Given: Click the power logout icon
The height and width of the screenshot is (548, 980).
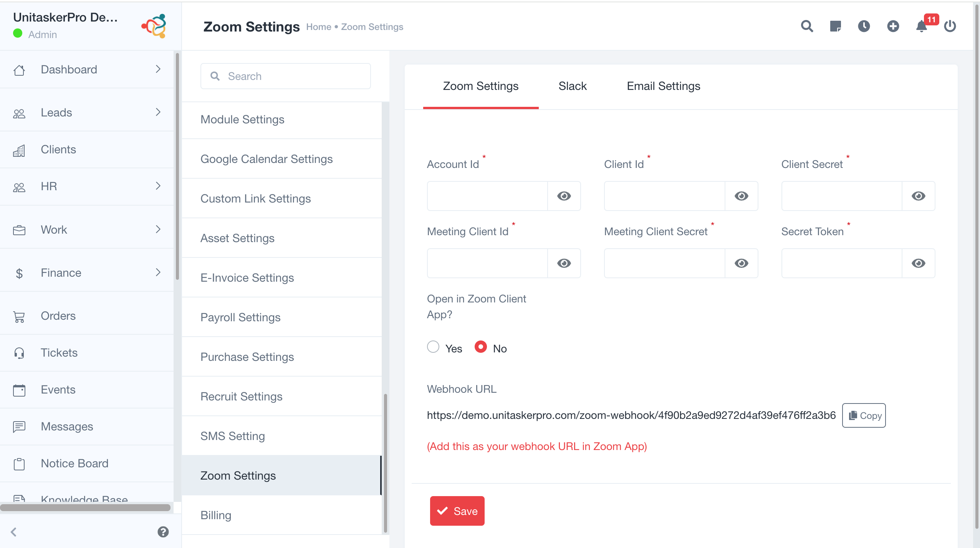Looking at the screenshot, I should [950, 26].
